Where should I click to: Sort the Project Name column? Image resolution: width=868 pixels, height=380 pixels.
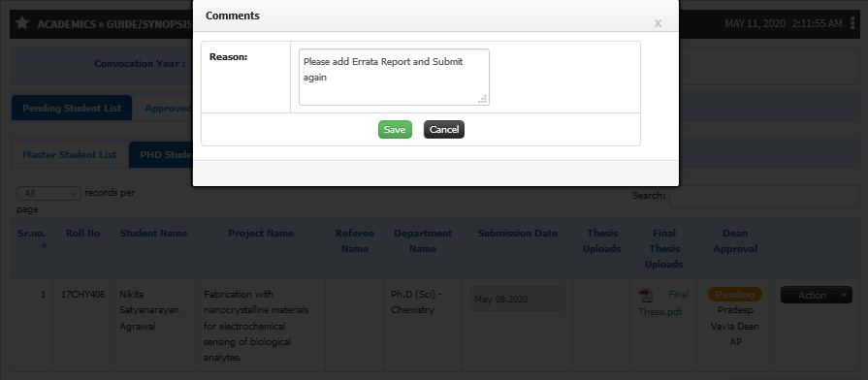click(x=316, y=249)
